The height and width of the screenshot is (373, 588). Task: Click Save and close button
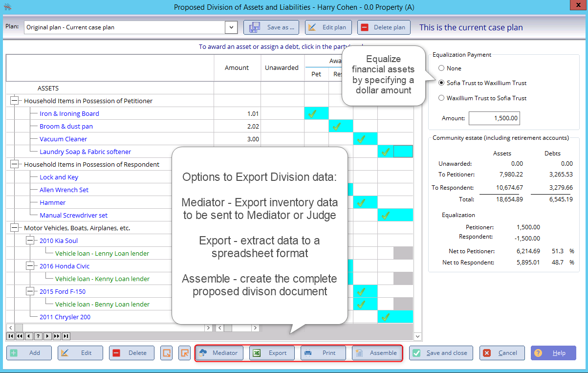[440, 353]
